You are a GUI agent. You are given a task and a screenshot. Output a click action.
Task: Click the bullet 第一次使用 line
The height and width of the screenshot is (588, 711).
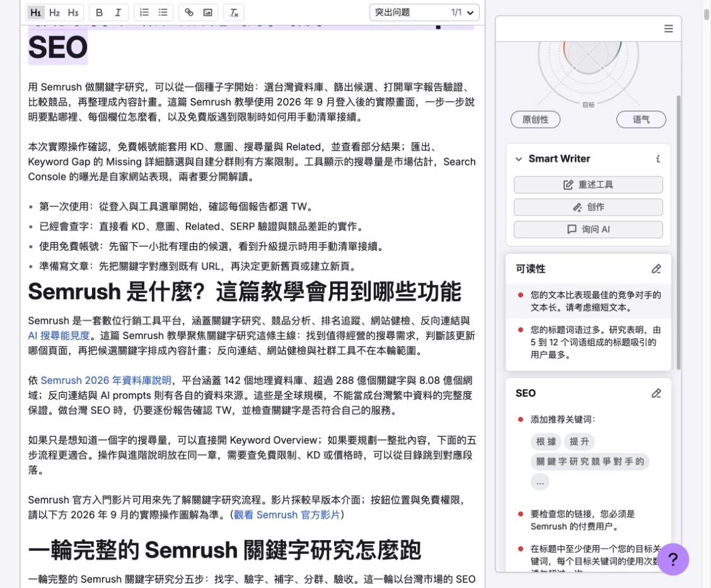(176, 207)
